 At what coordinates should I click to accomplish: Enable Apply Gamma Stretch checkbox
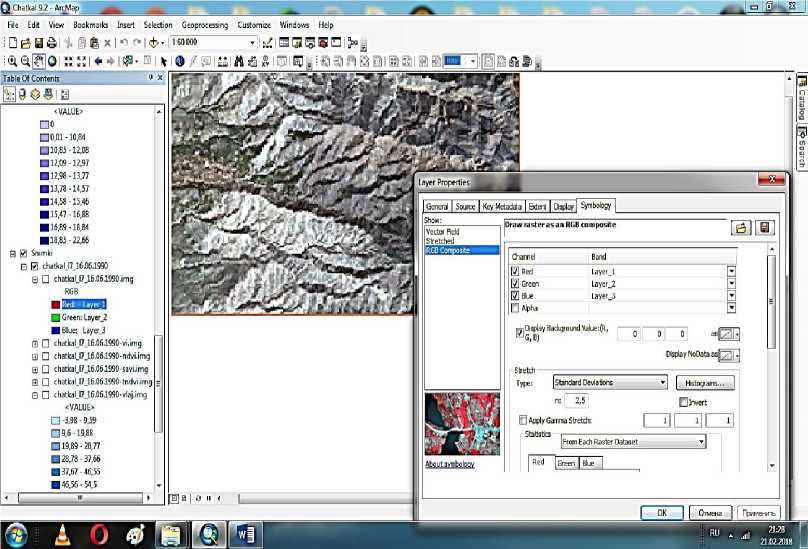point(523,420)
